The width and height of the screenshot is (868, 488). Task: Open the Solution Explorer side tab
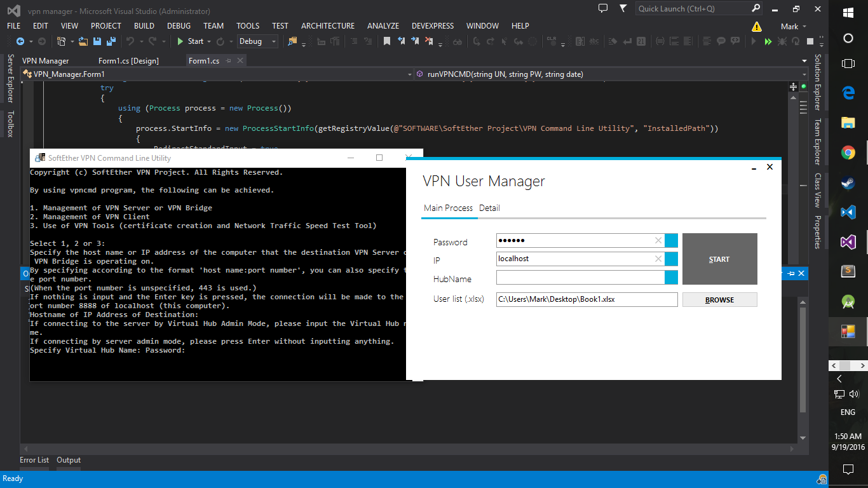point(818,83)
